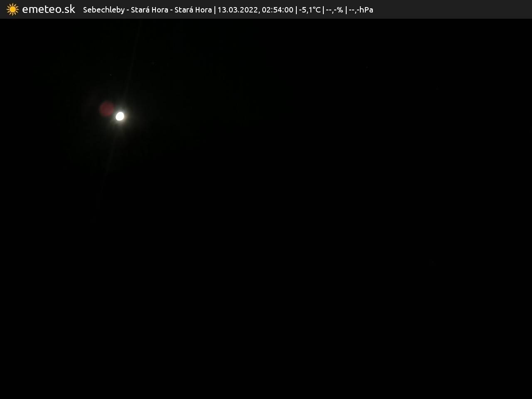Click the empty humidity reading --,-%
The height and width of the screenshot is (399, 532).
click(334, 10)
